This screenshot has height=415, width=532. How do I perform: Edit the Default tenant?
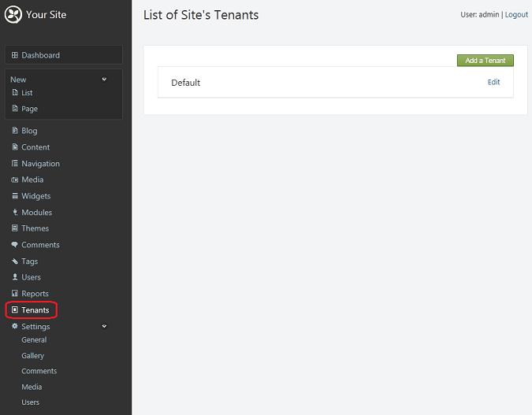[x=493, y=82]
